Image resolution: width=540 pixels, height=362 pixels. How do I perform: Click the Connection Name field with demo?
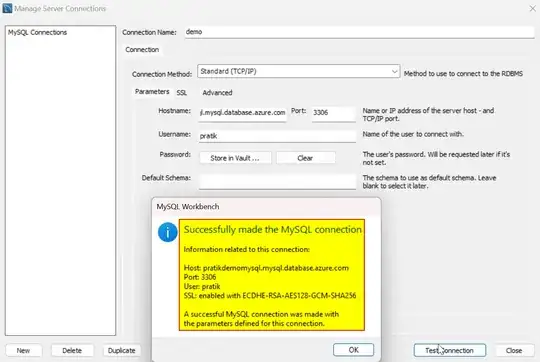tap(359, 32)
